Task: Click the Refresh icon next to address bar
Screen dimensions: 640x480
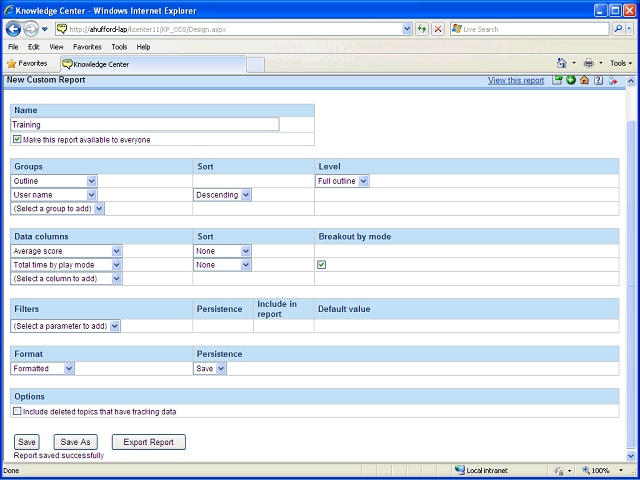Action: click(422, 29)
